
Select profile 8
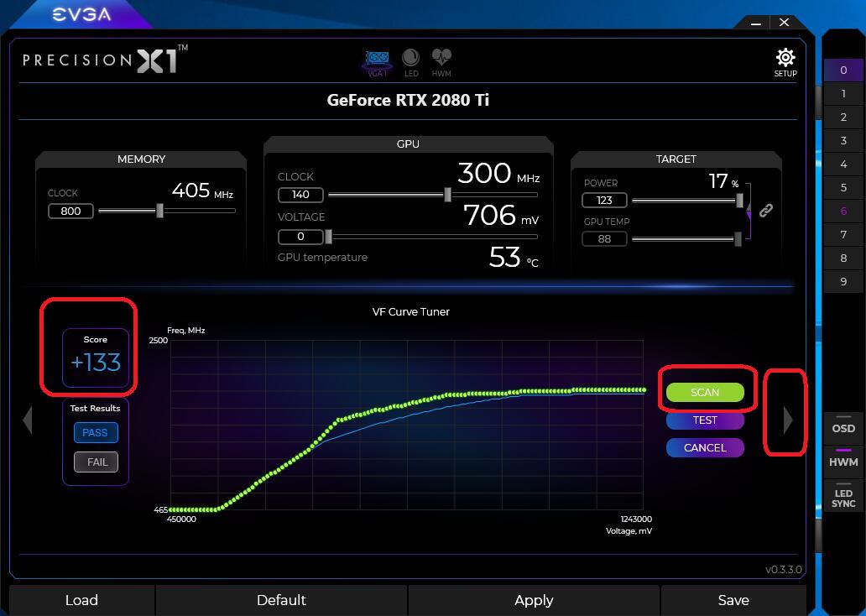point(843,258)
